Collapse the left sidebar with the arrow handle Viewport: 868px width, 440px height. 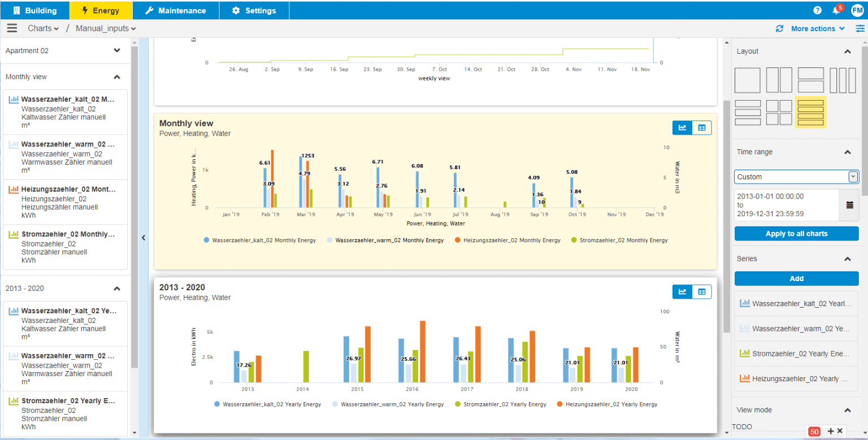click(144, 238)
